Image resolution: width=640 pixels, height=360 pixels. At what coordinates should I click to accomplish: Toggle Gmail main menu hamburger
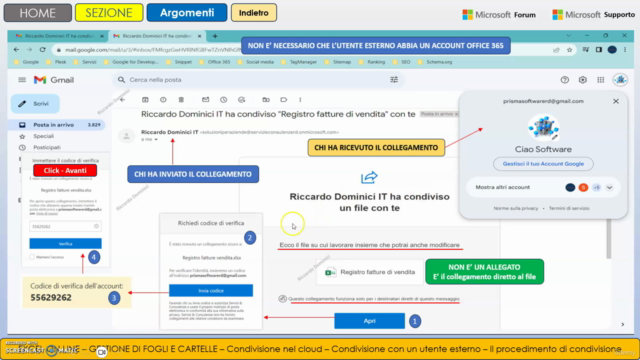tap(22, 80)
